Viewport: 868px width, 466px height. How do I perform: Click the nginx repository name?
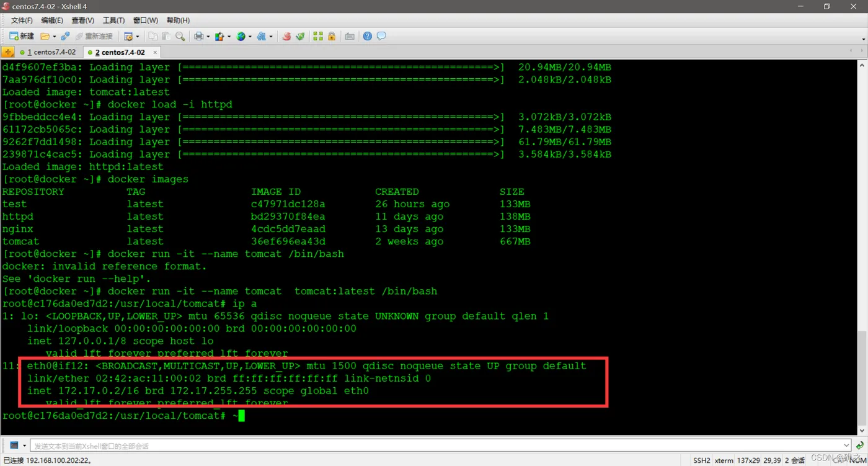tap(17, 229)
